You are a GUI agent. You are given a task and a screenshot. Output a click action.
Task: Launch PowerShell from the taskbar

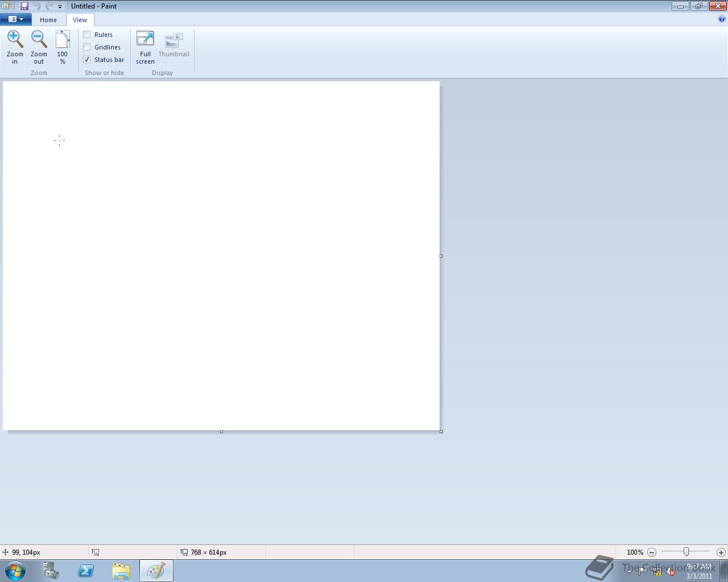(x=86, y=571)
